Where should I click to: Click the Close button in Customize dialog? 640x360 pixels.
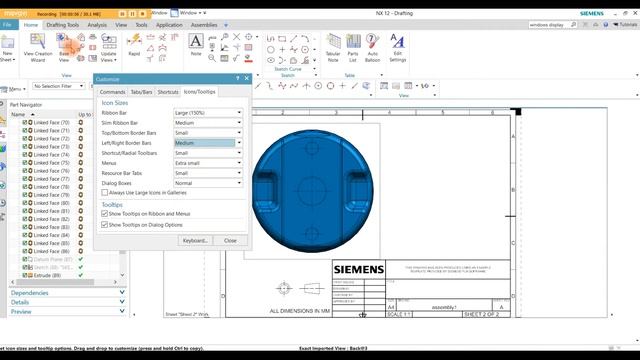coord(230,240)
